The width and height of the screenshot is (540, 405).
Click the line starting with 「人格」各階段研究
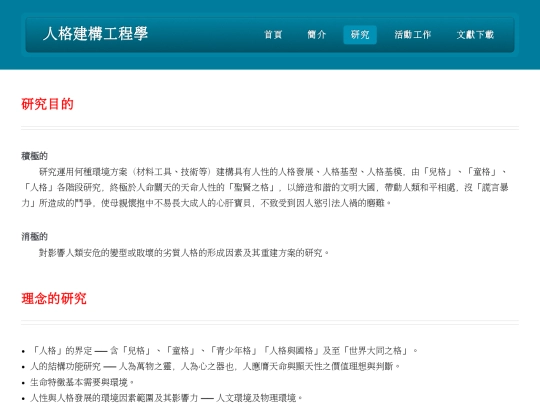click(265, 187)
